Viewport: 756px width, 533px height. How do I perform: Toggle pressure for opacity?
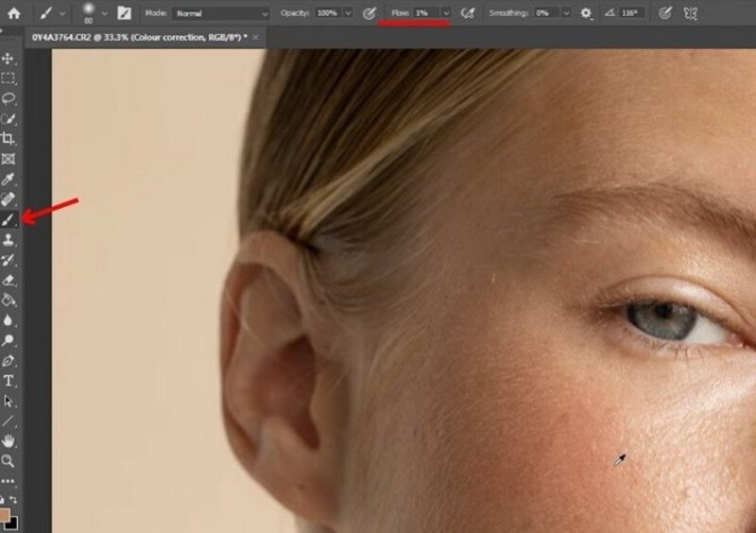coord(369,13)
